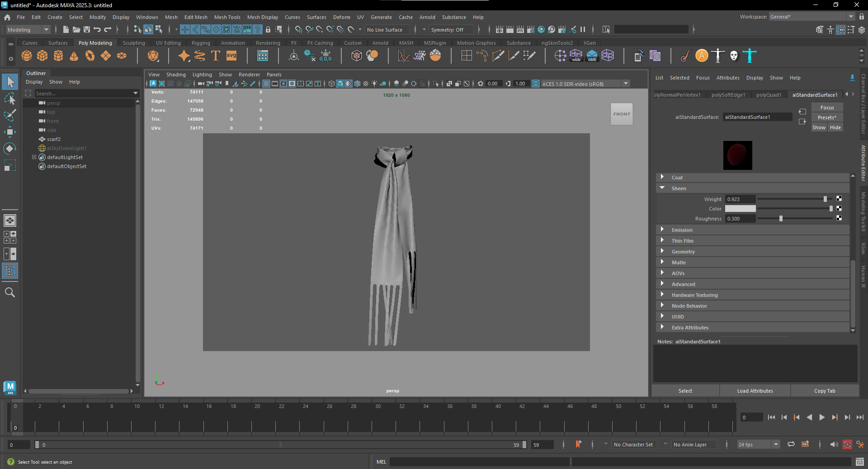Click the Select button at panel bottom
The height and width of the screenshot is (469, 868).
point(685,391)
